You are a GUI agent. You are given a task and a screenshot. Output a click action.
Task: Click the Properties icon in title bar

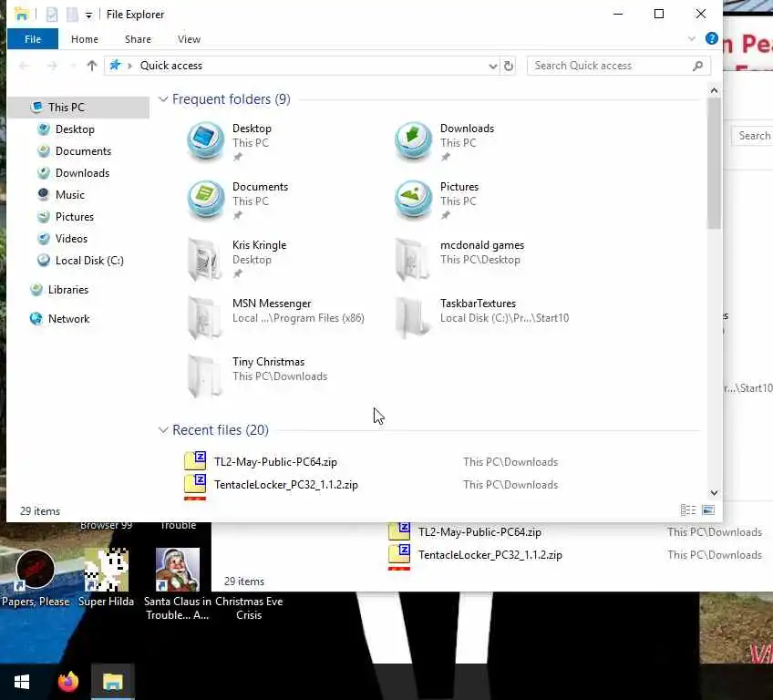coord(52,15)
